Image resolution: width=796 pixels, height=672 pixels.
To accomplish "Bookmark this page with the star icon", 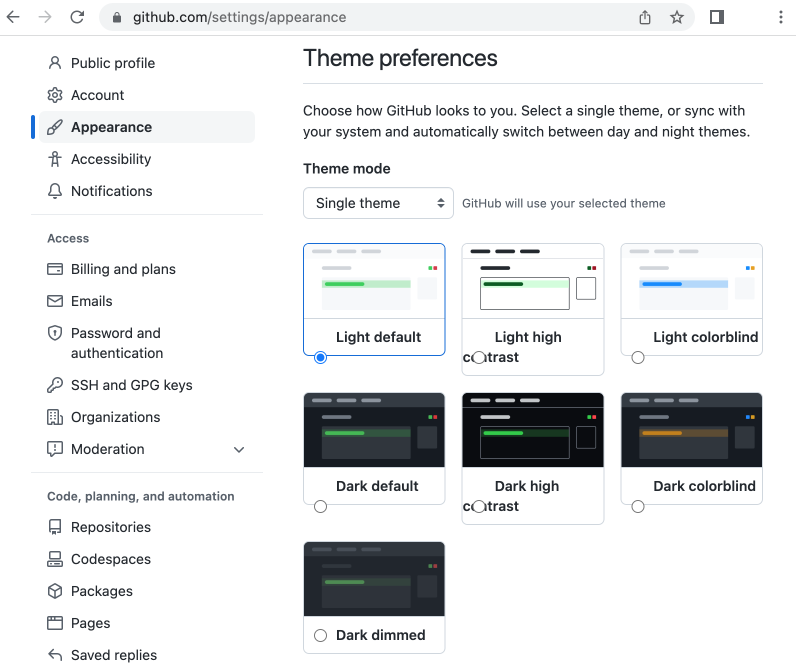I will (676, 17).
